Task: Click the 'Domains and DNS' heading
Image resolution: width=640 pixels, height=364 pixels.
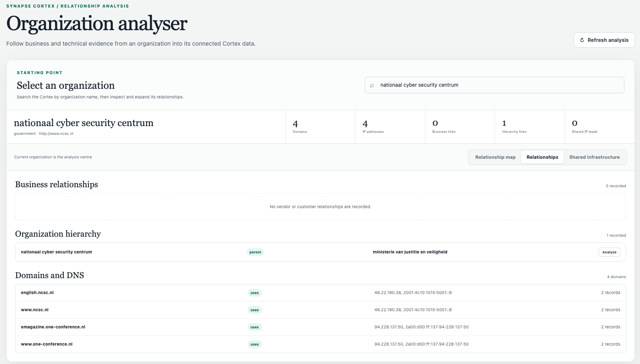Action: (x=49, y=275)
